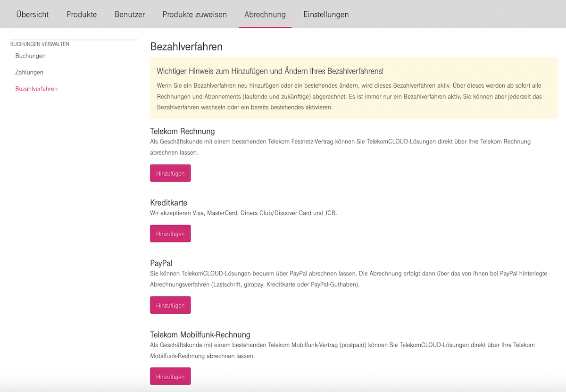Viewport: 566px width, 392px height.
Task: Click the Telekom Mobilfunk-Rechnung section heading
Action: 200,335
